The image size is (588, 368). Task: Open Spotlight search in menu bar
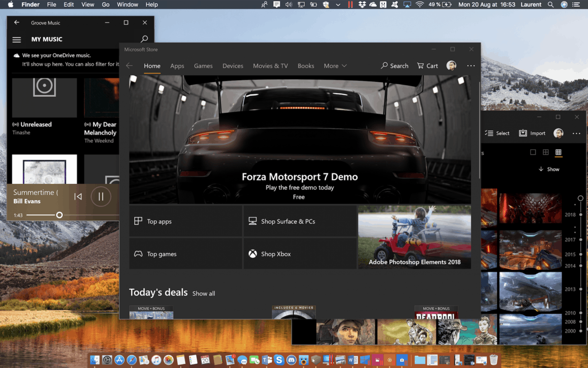(x=551, y=4)
